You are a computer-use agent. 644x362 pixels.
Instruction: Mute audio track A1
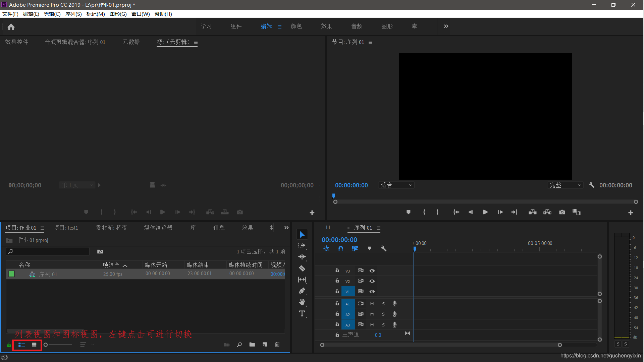tap(372, 304)
